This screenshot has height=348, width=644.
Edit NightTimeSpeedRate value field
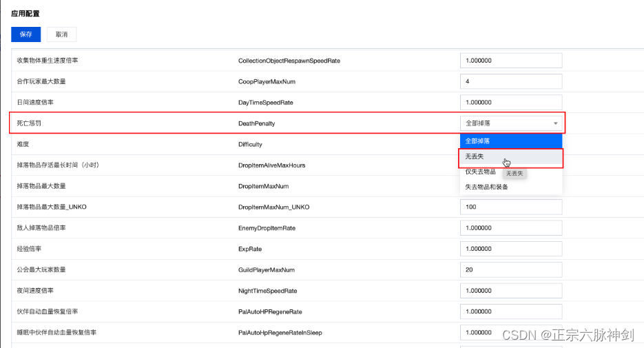coord(511,291)
